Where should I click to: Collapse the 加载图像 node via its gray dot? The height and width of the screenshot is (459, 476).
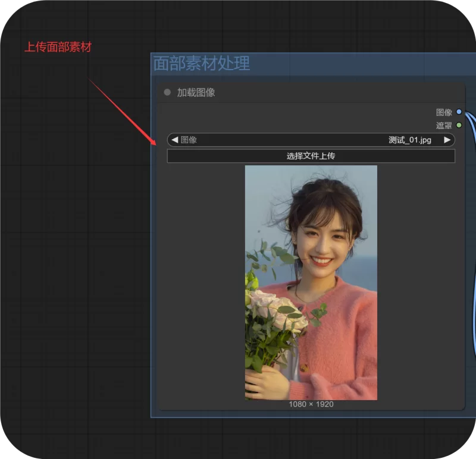pos(167,93)
